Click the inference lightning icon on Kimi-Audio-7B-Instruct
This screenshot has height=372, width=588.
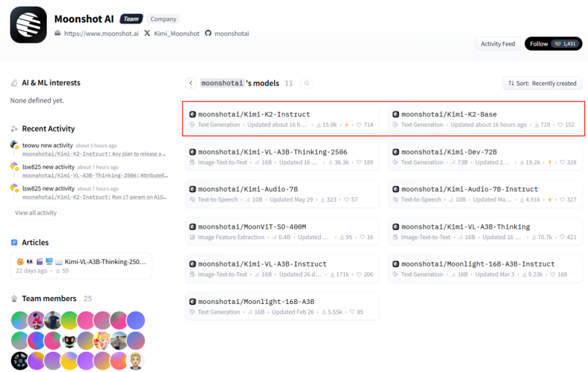(550, 199)
